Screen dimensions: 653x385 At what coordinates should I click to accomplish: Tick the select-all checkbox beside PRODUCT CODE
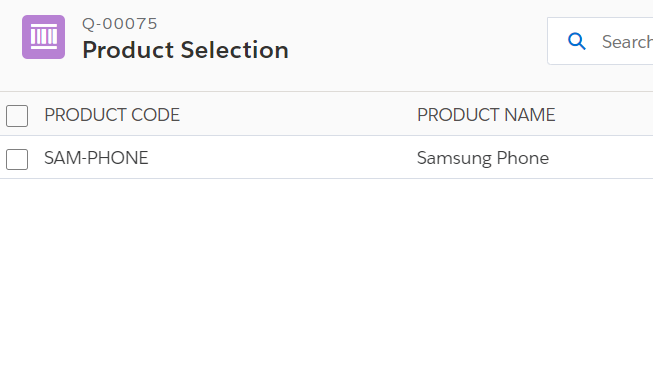(17, 116)
